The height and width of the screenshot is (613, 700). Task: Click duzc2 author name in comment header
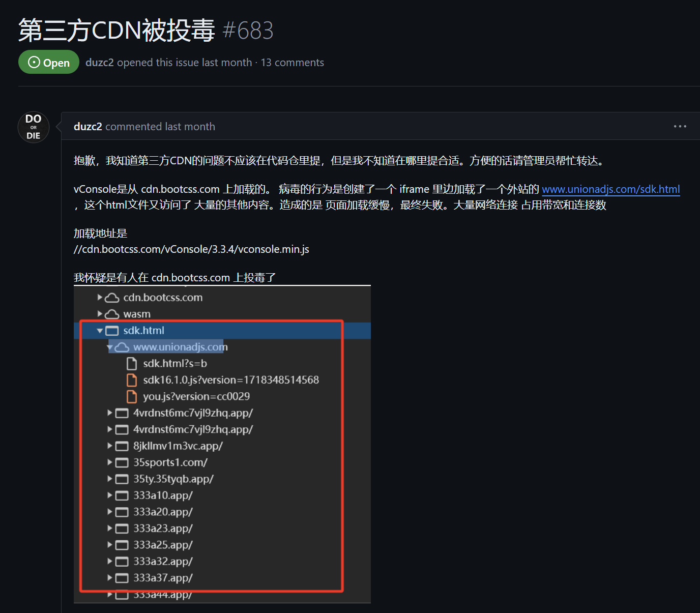coord(88,126)
